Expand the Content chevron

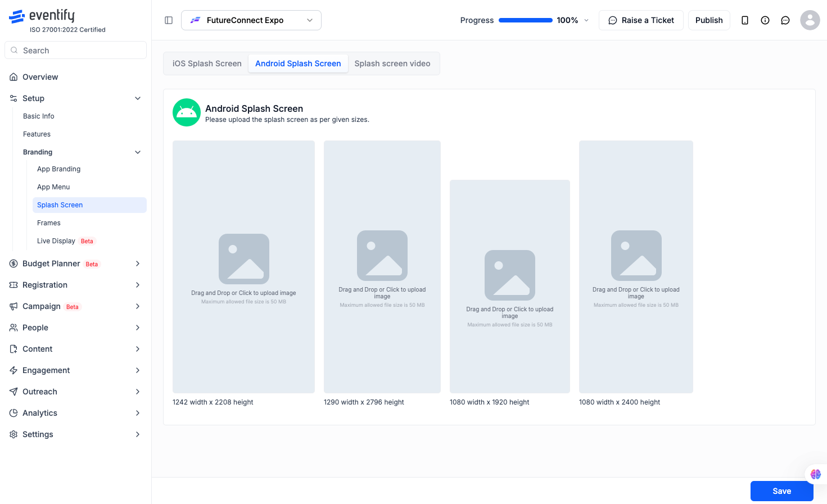[x=138, y=349]
